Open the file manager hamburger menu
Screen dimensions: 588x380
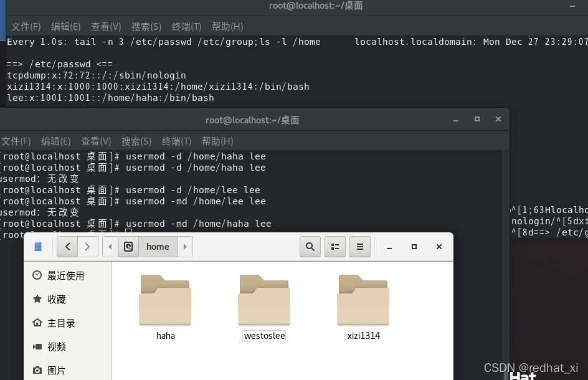click(360, 247)
